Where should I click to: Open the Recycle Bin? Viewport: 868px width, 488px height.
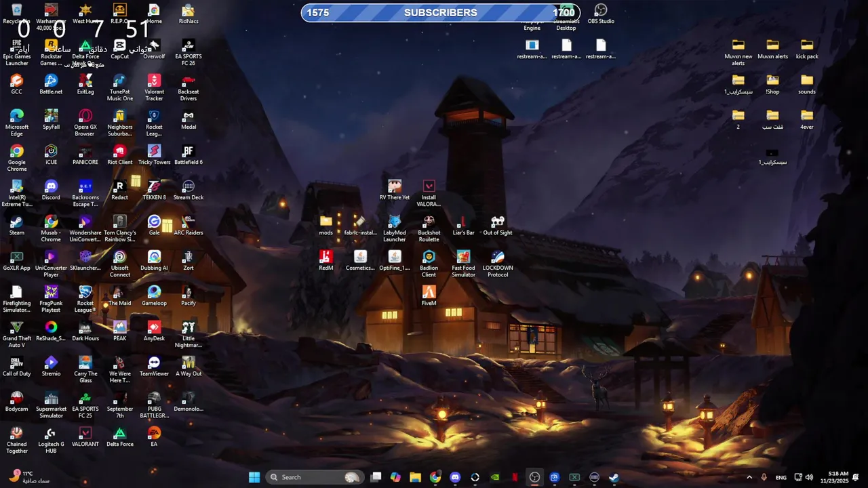[x=17, y=13]
